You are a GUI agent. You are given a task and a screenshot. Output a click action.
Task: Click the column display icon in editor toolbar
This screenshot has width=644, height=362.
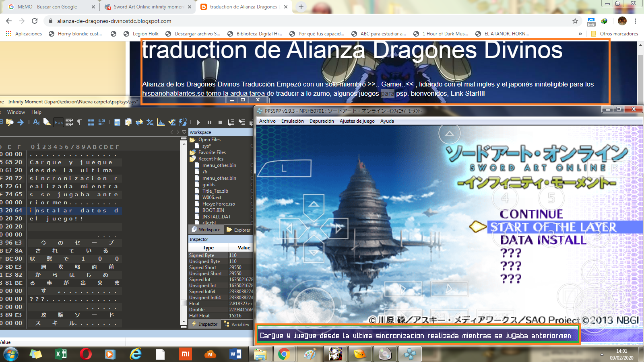91,122
